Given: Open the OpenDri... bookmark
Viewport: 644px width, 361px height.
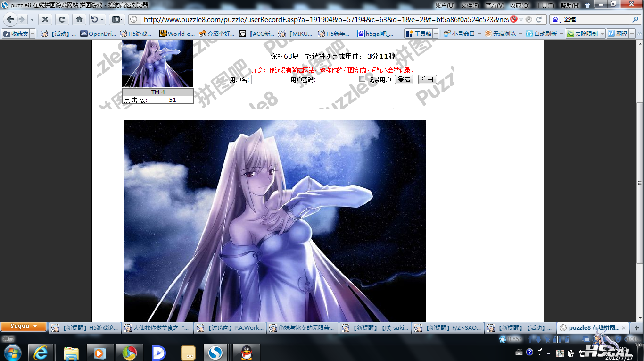Looking at the screenshot, I should click(x=98, y=34).
